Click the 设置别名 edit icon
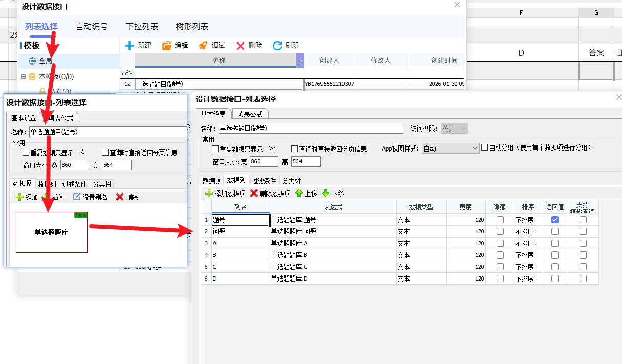Image resolution: width=622 pixels, height=364 pixels. 77,197
